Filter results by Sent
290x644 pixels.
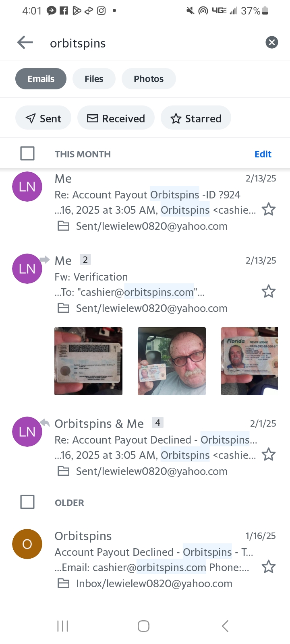43,118
